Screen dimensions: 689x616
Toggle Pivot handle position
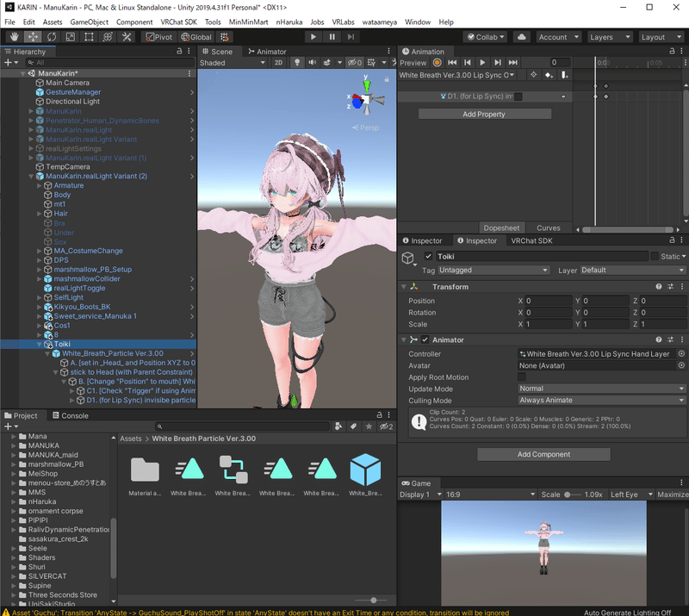159,37
